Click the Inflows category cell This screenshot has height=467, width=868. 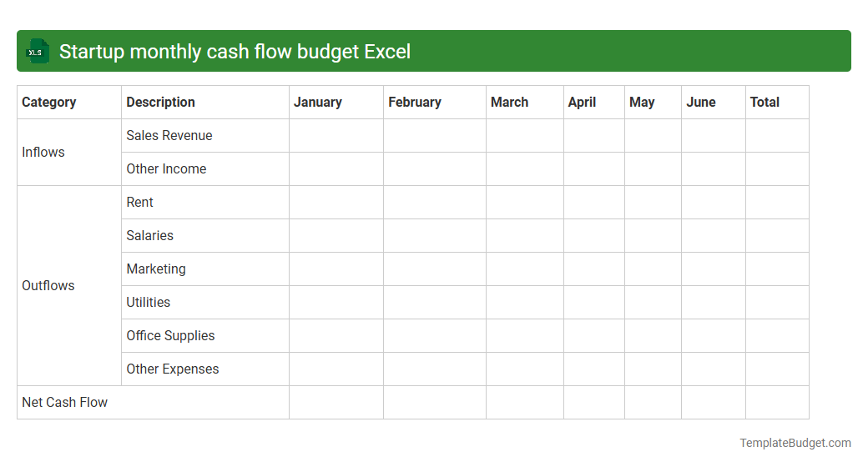click(x=69, y=152)
